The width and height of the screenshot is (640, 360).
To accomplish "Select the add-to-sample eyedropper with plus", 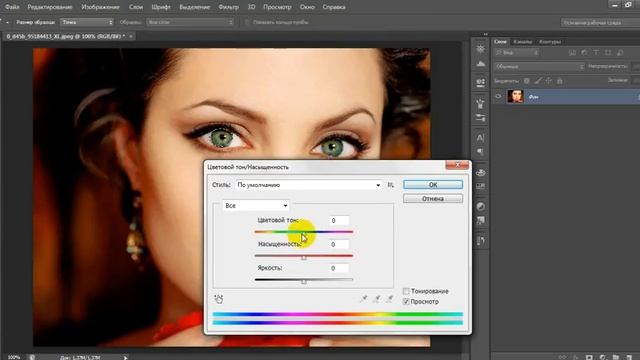I will (x=377, y=299).
